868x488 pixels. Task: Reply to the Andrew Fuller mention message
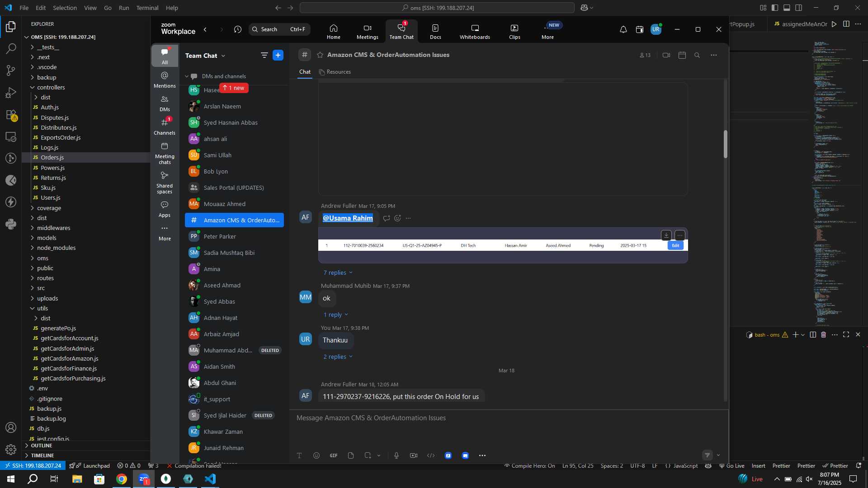coord(387,218)
